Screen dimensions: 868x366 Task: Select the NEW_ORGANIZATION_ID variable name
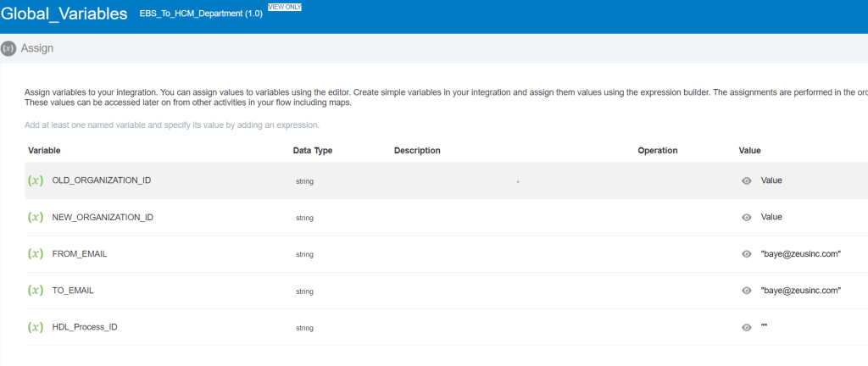coord(102,217)
